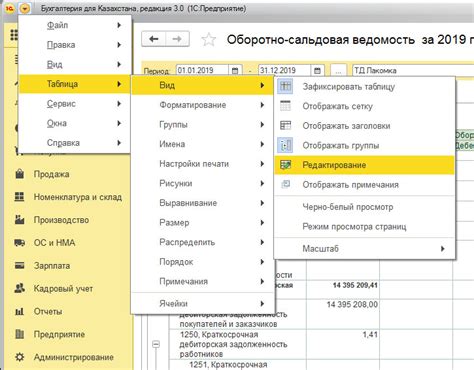
Task: Toggle Отображать сетку option
Action: 364,106
